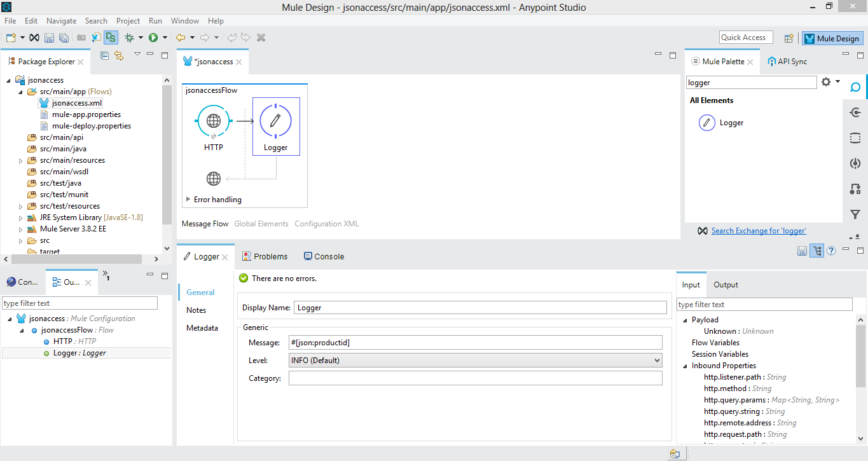868x461 pixels.
Task: Open the New wizard toolbar icon
Action: tap(10, 38)
